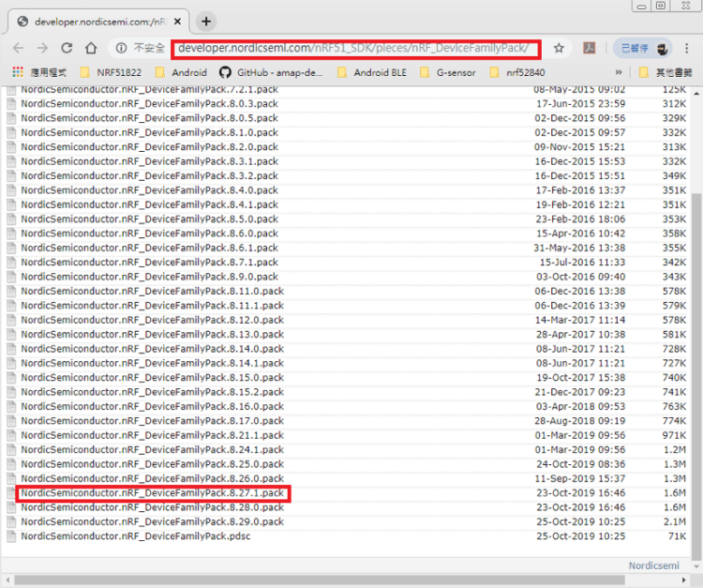
Task: Click the 2.1M file size value
Action: click(675, 521)
